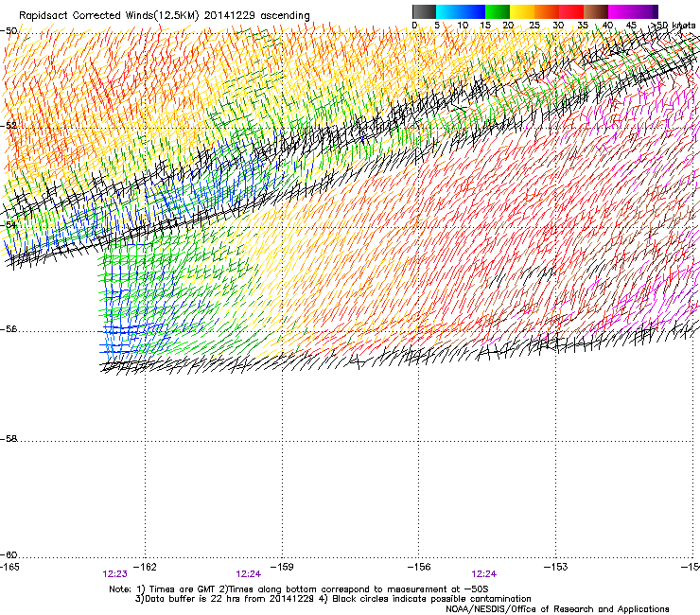Screen dimensions: 700x615
Task: Select the orange 25–30 knots legend swatch
Action: (x=547, y=11)
